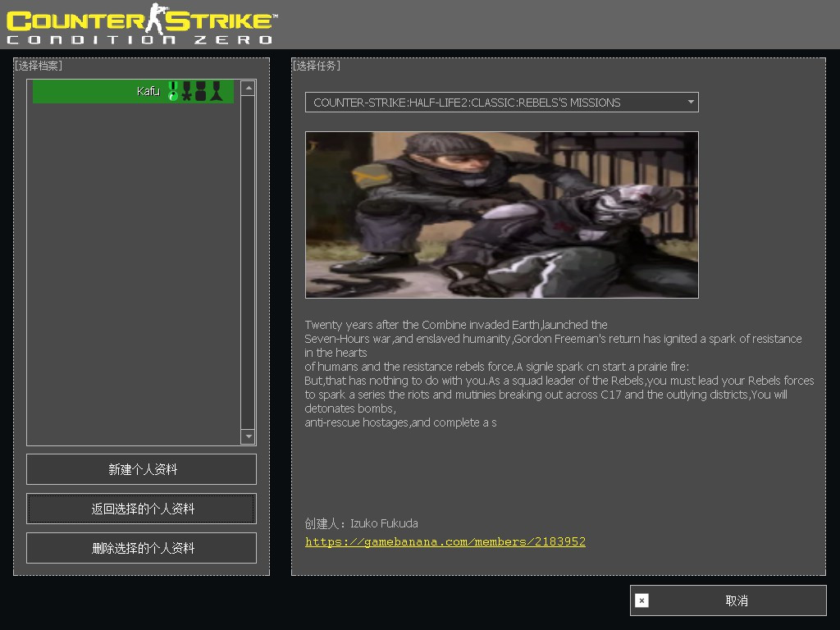Click description line starting 'Twenty years after'
Viewport: 840px width, 630px height.
pos(456,325)
